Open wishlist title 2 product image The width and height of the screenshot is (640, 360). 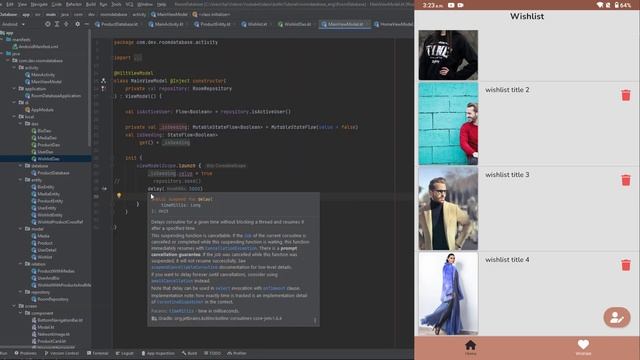pos(448,124)
